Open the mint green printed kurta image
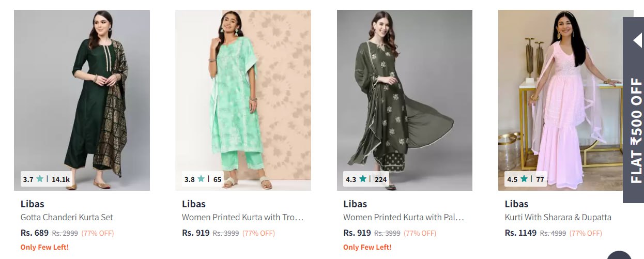 (243, 93)
